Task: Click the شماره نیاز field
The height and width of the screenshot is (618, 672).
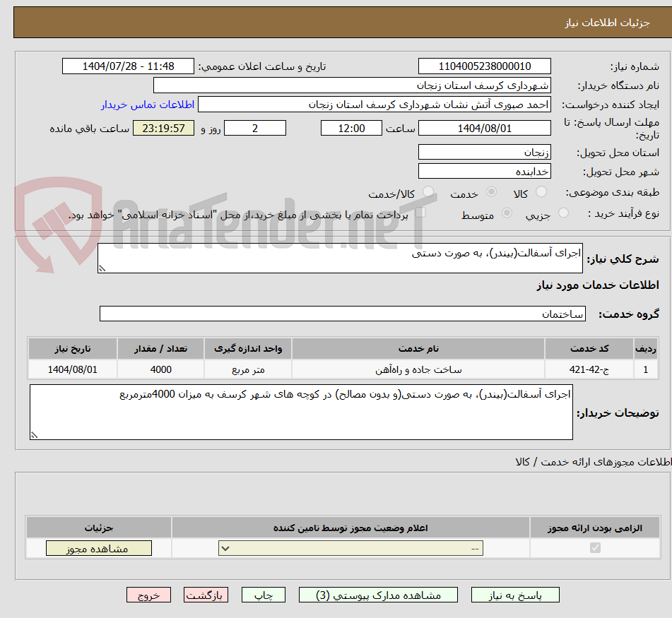Action: [485, 66]
